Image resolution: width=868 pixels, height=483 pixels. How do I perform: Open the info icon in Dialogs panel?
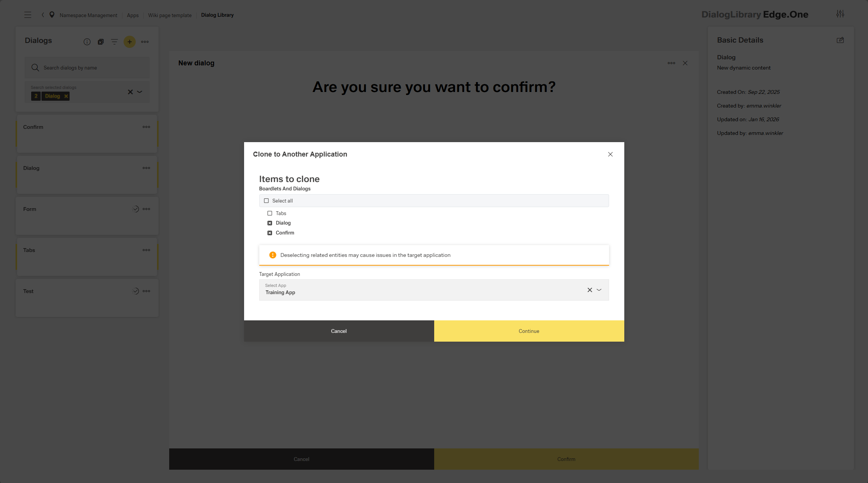tap(87, 42)
